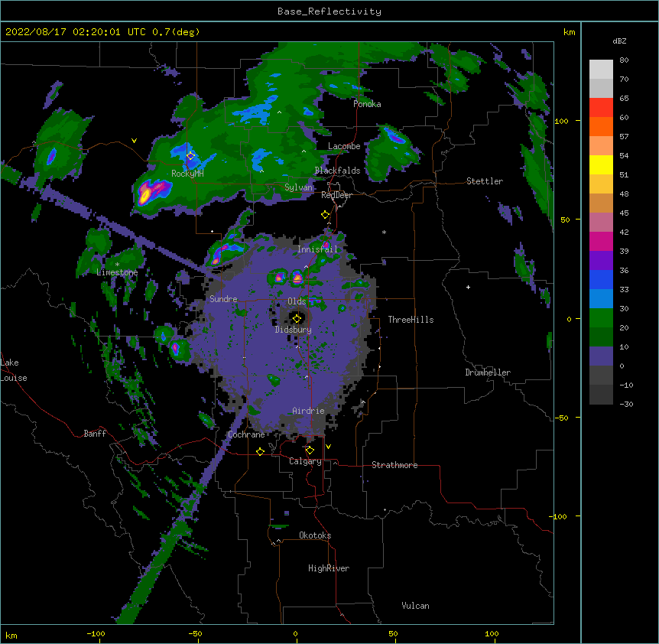Click the Sundre city label
The width and height of the screenshot is (659, 644).
click(223, 299)
